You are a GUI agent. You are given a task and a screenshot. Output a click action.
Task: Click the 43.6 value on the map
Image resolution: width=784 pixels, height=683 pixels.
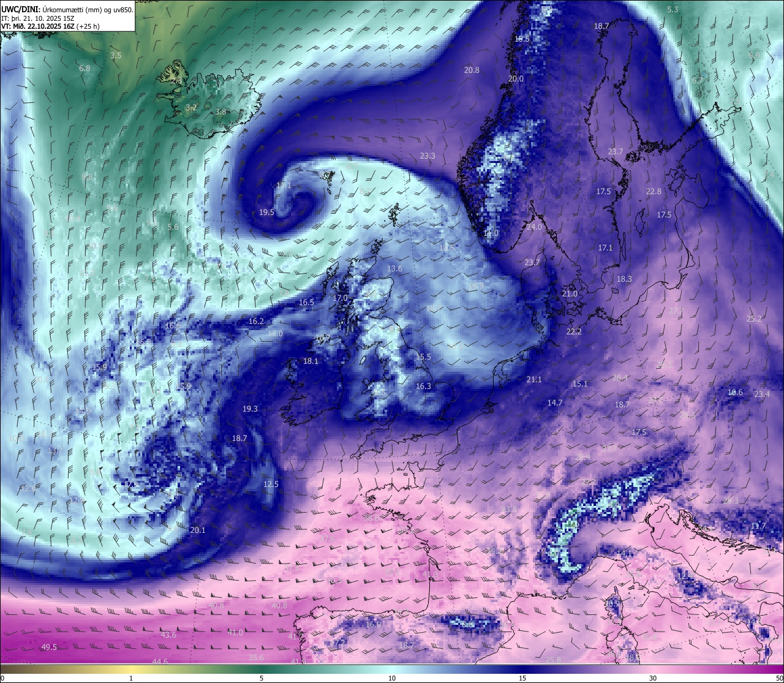[x=168, y=635]
